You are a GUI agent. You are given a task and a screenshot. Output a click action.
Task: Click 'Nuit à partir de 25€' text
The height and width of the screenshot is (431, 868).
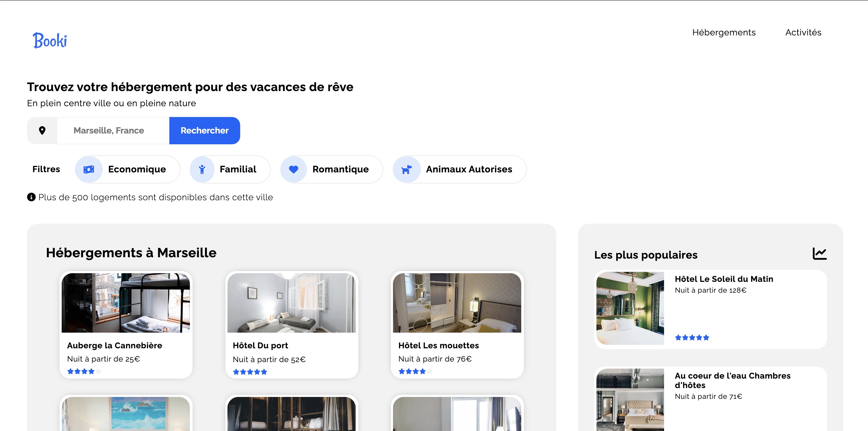point(103,359)
